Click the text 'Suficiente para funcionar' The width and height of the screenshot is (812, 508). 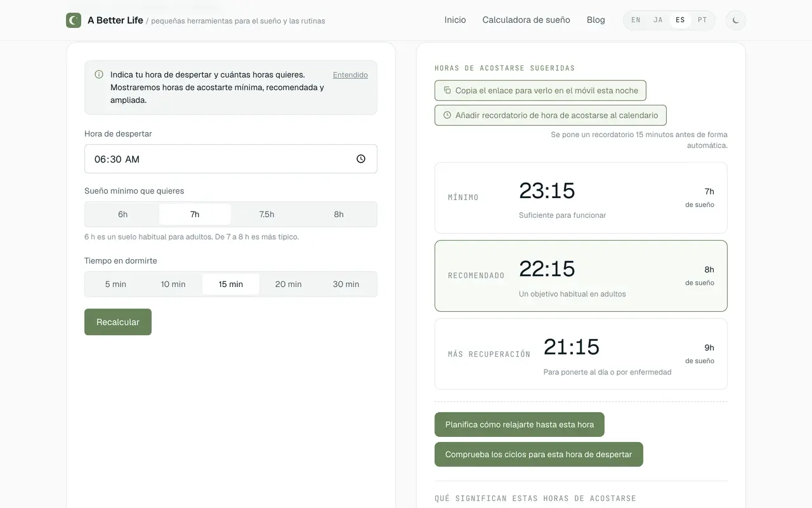(x=562, y=215)
